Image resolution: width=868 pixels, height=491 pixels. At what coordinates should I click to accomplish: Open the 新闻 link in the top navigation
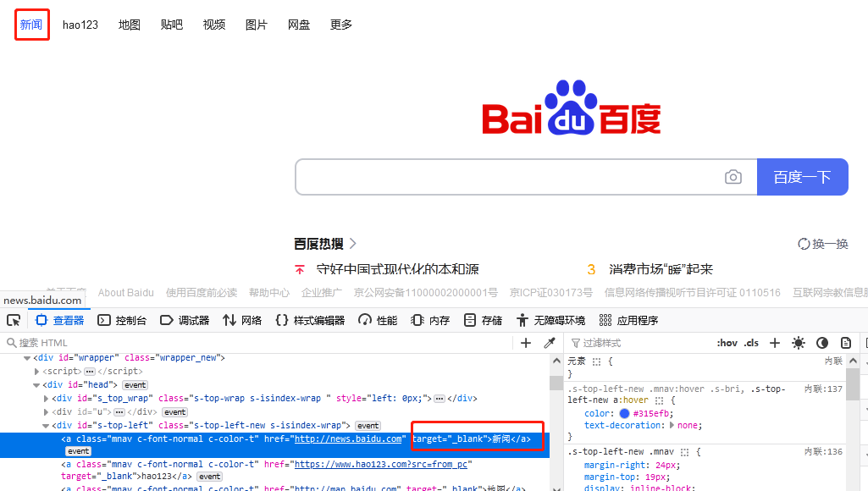[31, 25]
